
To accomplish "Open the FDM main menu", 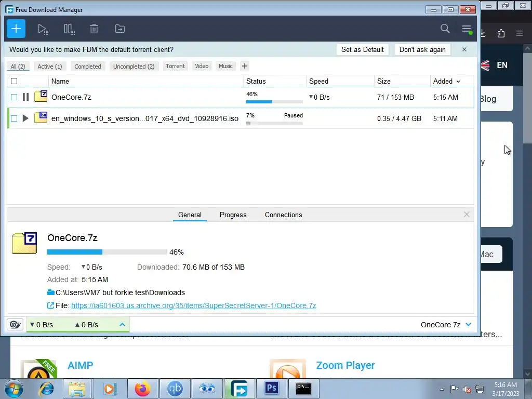I will (x=467, y=29).
